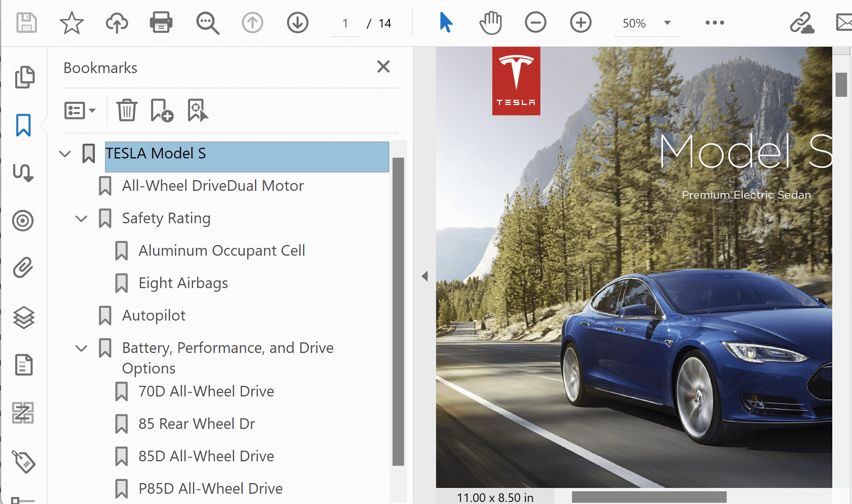Go to previous page arrow

pyautogui.click(x=252, y=23)
